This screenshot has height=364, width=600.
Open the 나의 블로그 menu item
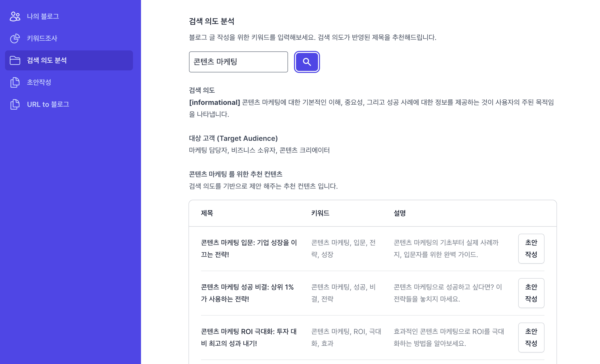43,16
